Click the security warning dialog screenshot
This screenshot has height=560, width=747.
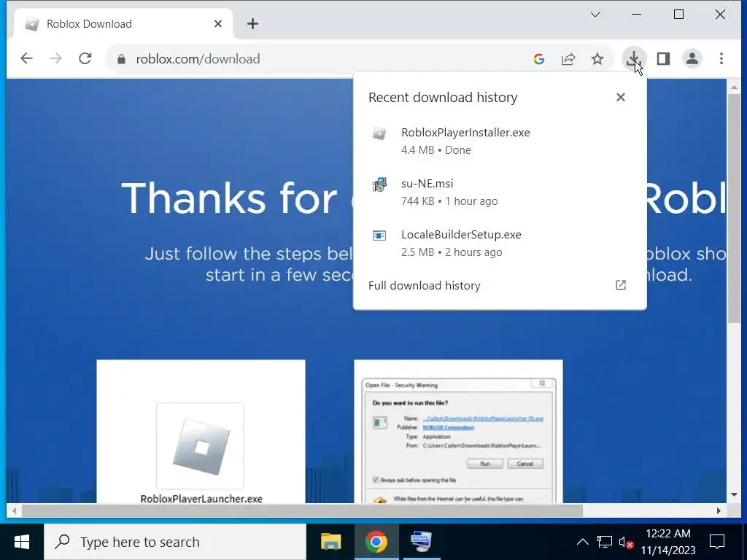[458, 440]
